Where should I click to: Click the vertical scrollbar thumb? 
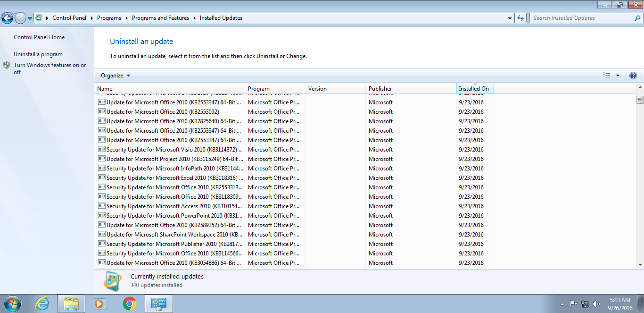click(x=640, y=100)
